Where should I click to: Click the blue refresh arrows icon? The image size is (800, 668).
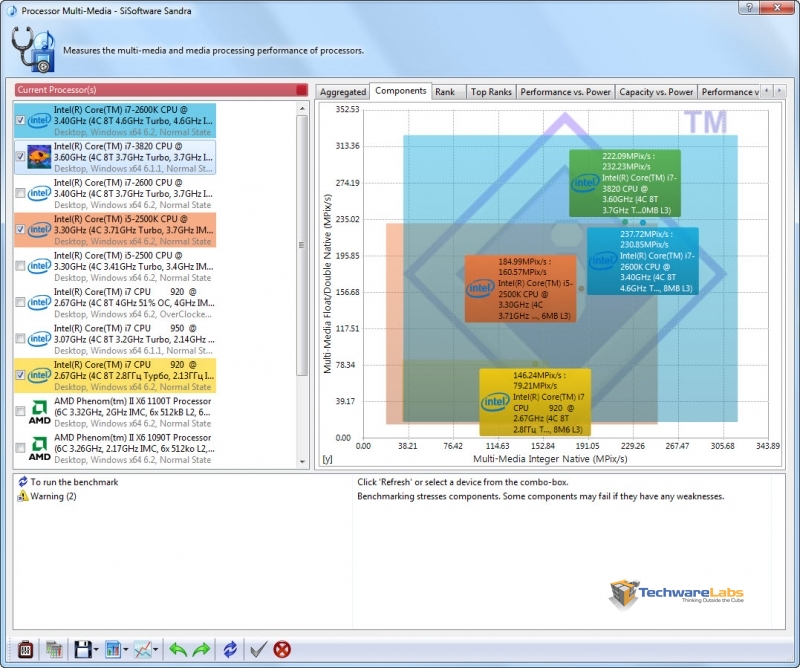(230, 649)
